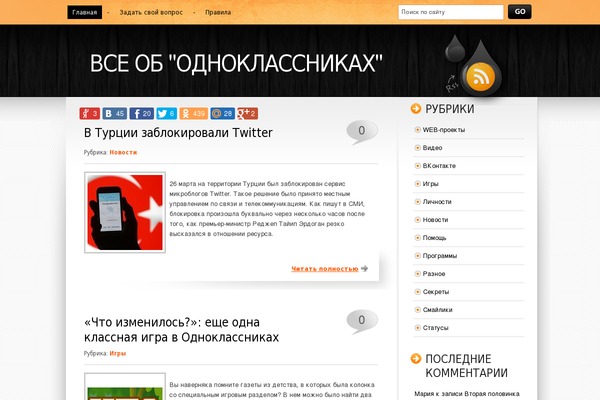This screenshot has width=600, height=400.
Task: Open the «Что изменилось?» game article title
Action: click(181, 330)
